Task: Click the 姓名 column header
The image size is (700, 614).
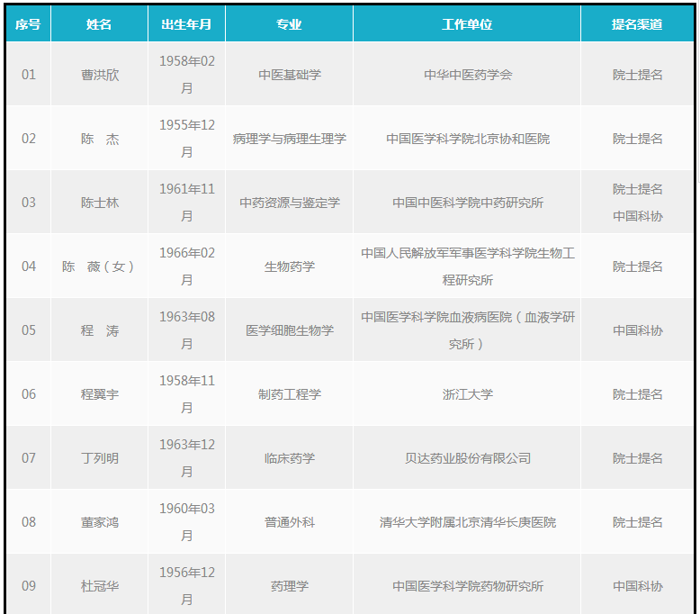Action: (x=99, y=24)
